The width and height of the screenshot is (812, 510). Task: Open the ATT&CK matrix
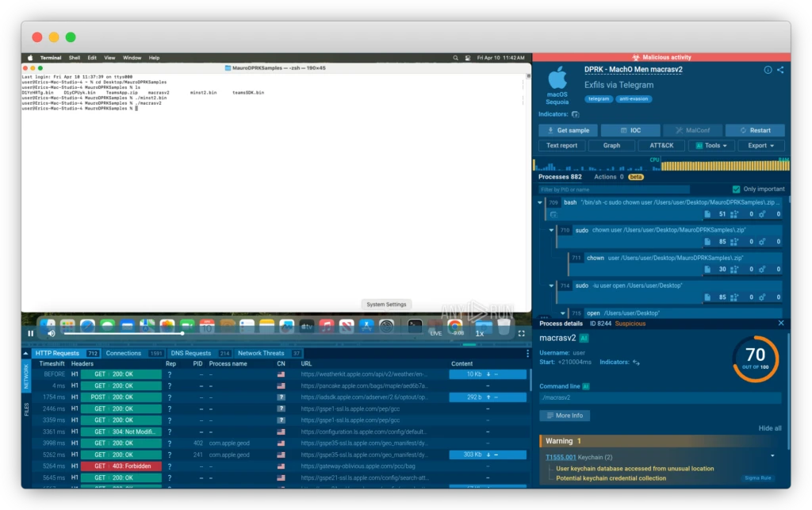[x=661, y=145]
